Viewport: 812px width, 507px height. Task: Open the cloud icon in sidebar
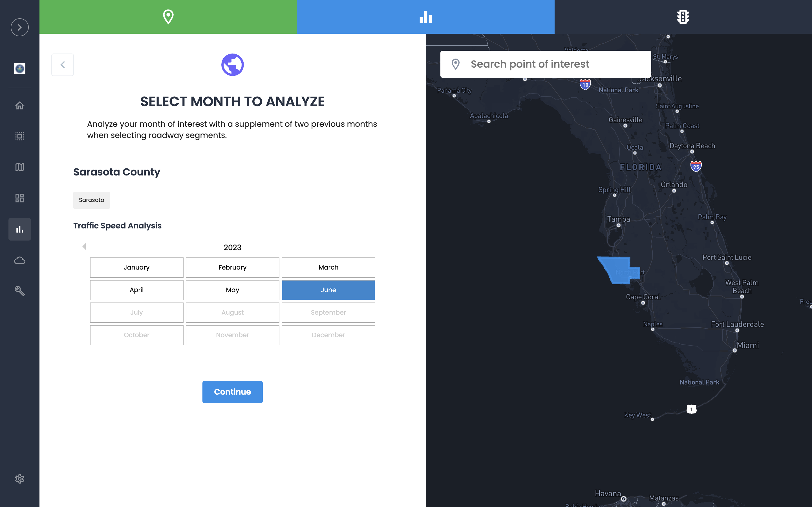tap(19, 260)
